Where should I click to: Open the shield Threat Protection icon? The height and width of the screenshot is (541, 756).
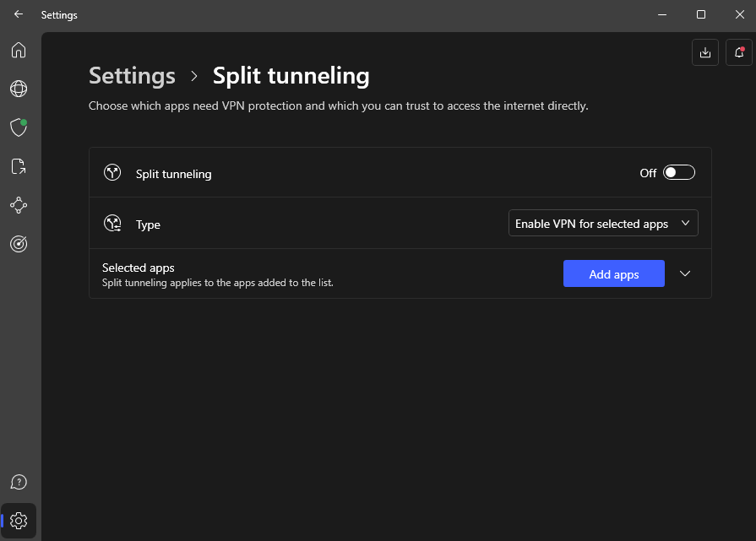pos(19,127)
